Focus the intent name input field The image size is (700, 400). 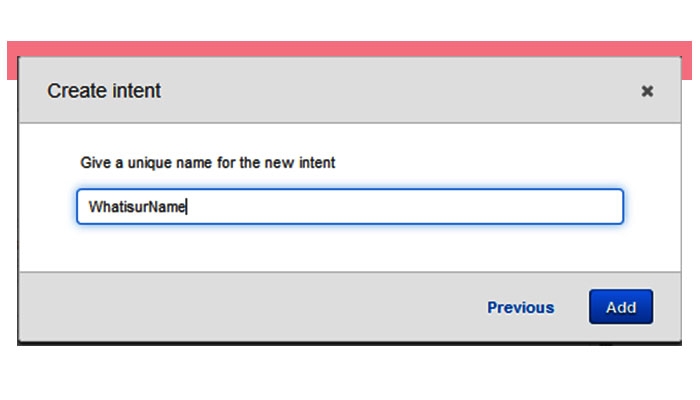pyautogui.click(x=350, y=207)
